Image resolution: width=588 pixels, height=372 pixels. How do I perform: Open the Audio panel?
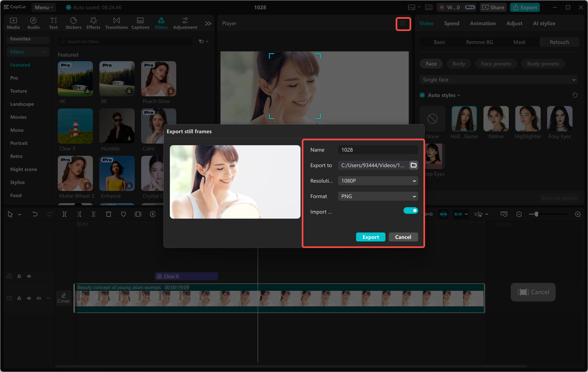click(x=33, y=23)
